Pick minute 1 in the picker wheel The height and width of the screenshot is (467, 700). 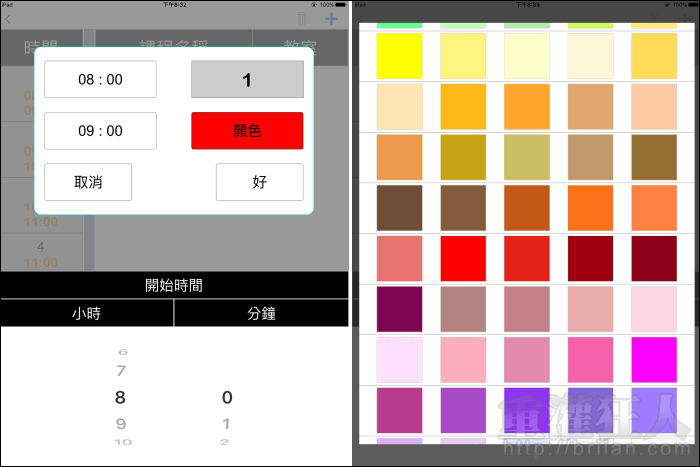coord(226,423)
